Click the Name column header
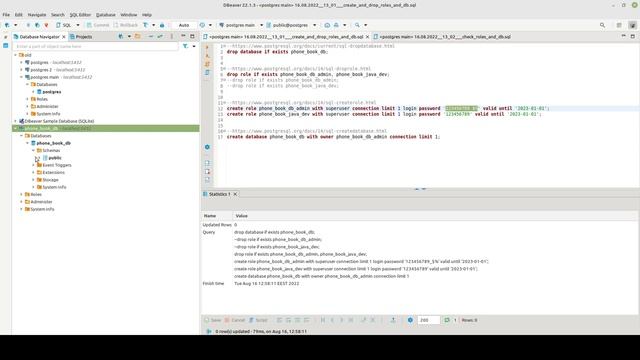640x360 pixels. (210, 216)
